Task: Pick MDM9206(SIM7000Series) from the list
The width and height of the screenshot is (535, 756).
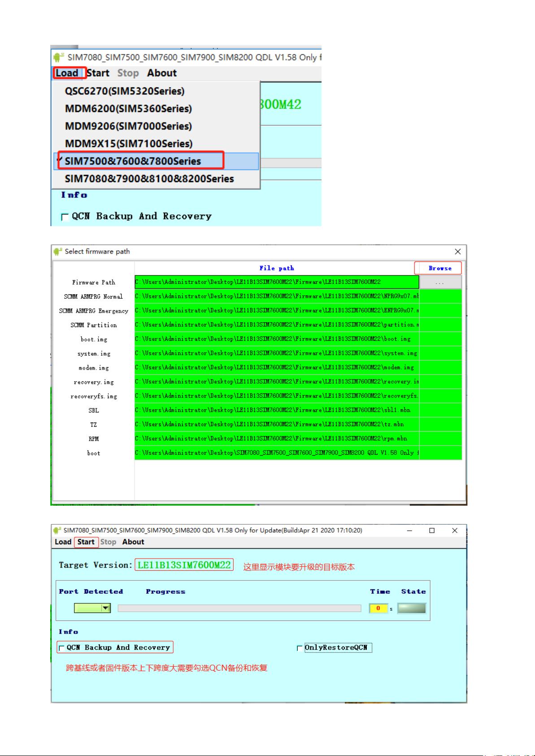Action: (128, 126)
